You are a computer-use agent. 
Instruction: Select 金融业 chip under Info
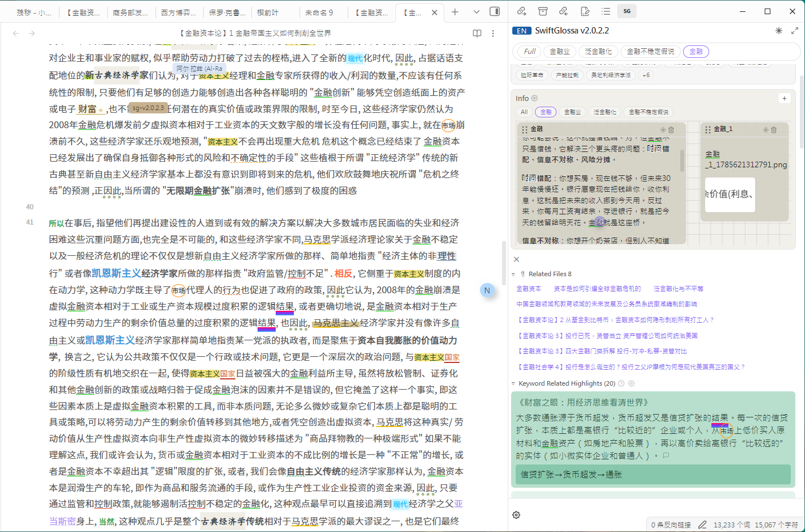[572, 112]
